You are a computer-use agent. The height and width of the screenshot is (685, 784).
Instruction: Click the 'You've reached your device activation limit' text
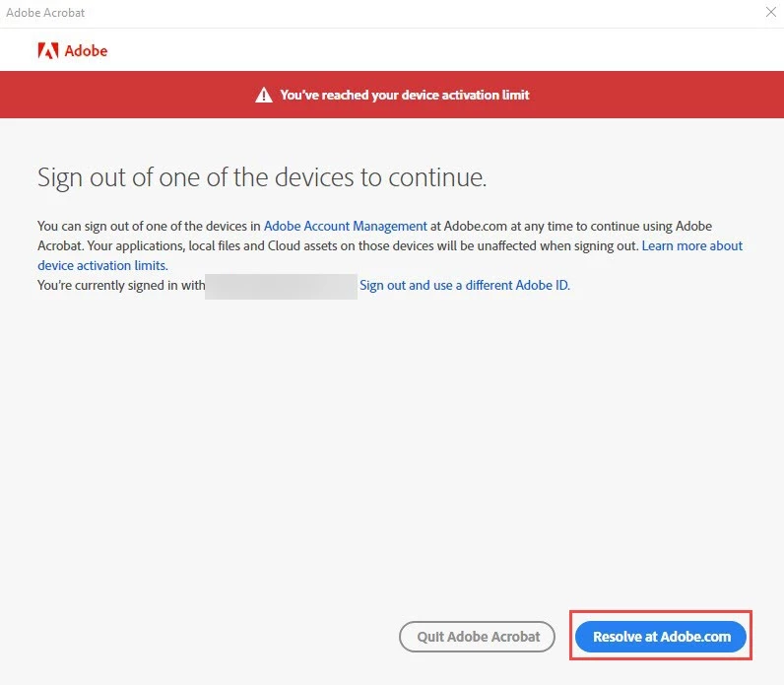pyautogui.click(x=405, y=95)
